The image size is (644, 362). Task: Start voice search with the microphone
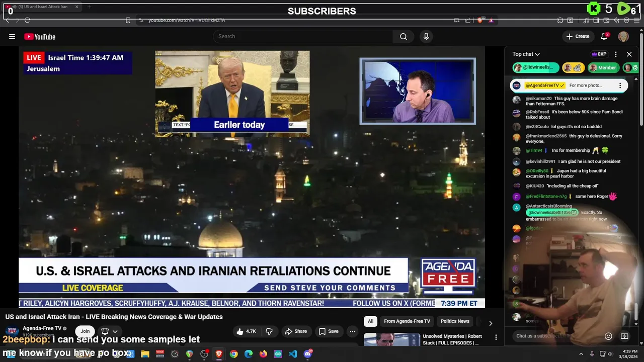(x=426, y=36)
